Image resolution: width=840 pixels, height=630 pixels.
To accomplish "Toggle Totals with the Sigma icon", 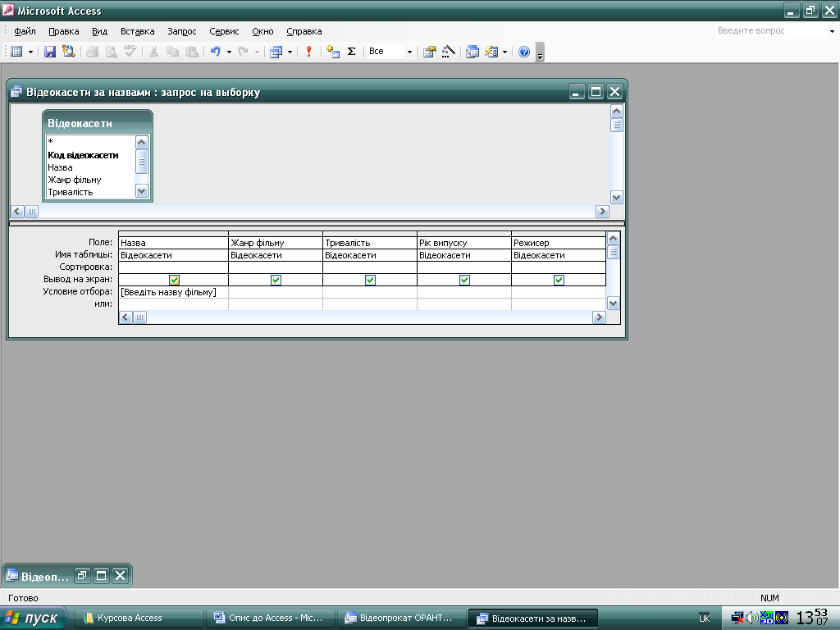I will 352,52.
